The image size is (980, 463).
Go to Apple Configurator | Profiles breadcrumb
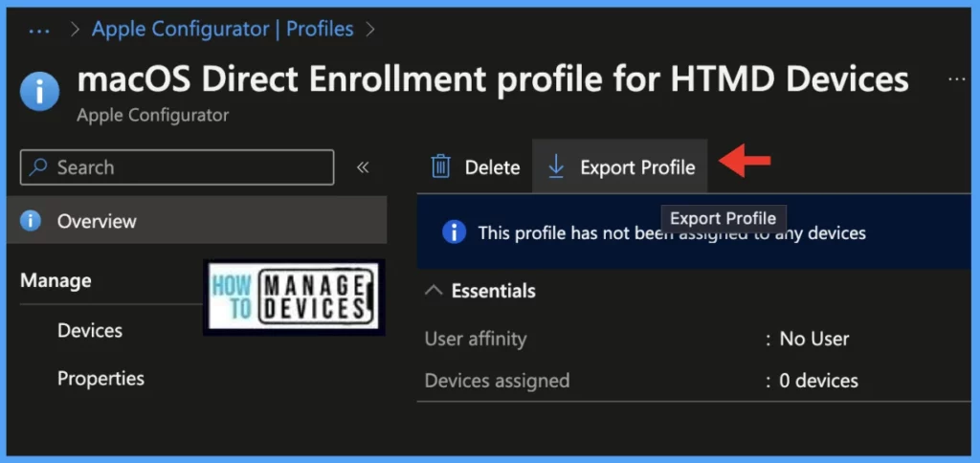pos(222,30)
